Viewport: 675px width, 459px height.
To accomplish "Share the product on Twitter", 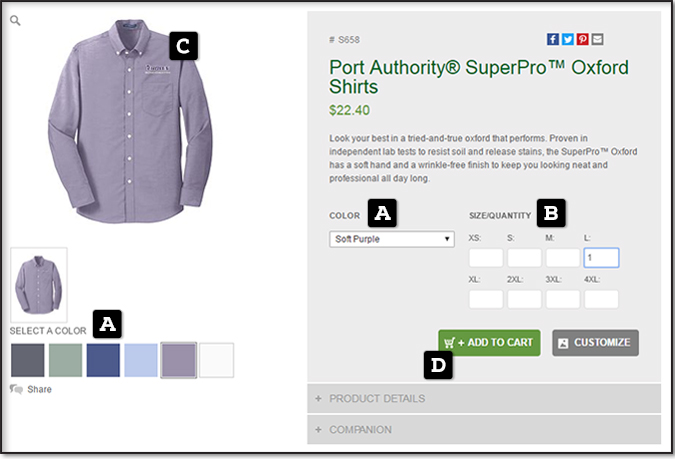I will coord(567,39).
